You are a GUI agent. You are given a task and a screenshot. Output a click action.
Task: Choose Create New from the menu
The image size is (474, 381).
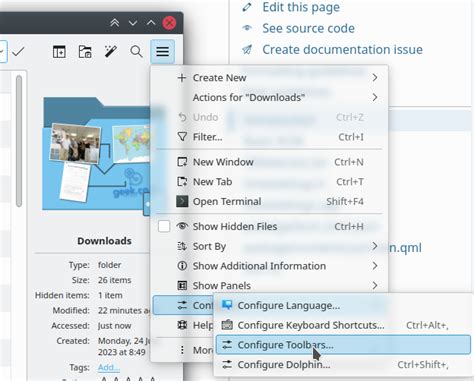269,78
